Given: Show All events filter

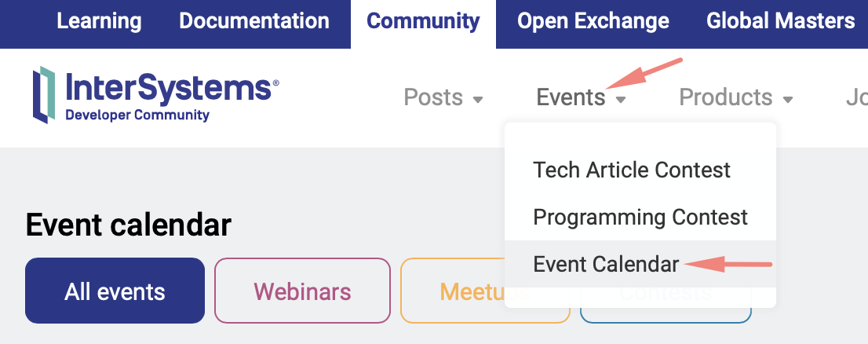Looking at the screenshot, I should coord(115,291).
